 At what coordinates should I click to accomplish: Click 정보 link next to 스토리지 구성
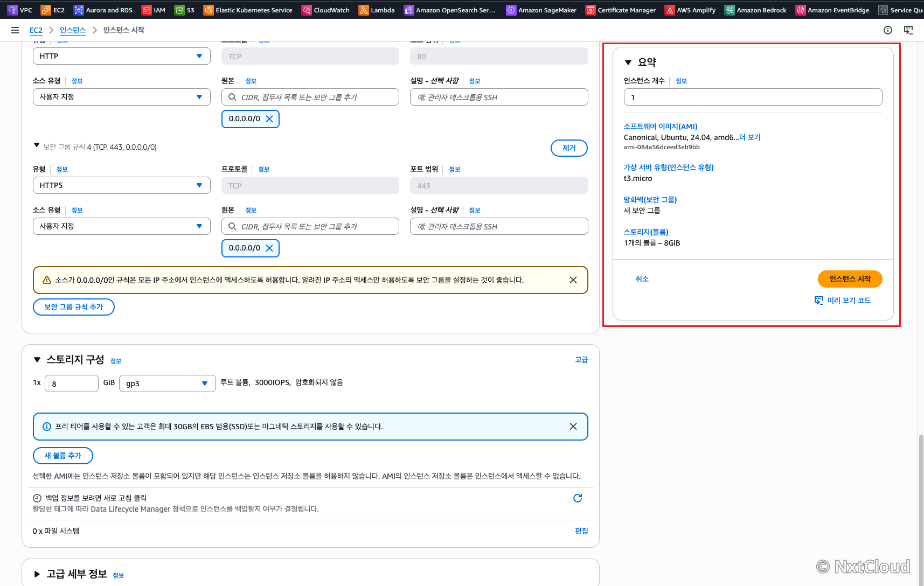[x=116, y=361]
